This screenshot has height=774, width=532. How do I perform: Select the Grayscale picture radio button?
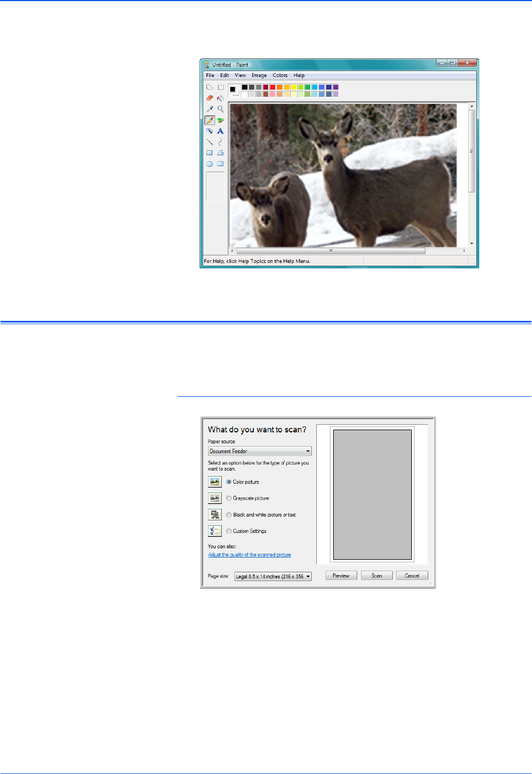[229, 498]
